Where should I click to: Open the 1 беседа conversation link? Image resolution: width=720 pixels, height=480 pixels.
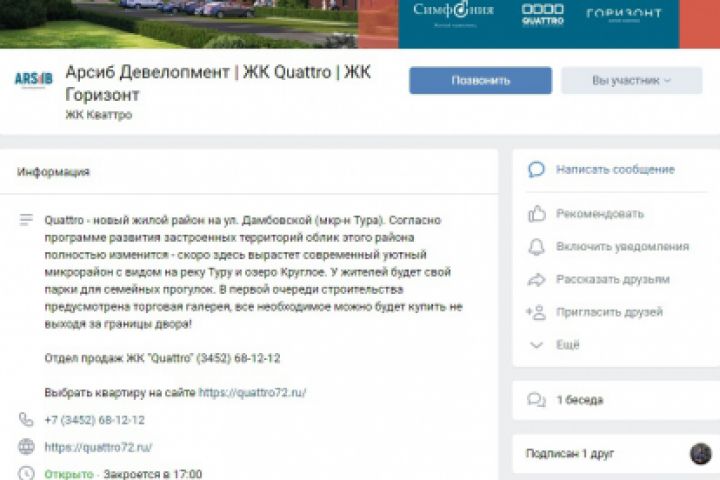[579, 400]
